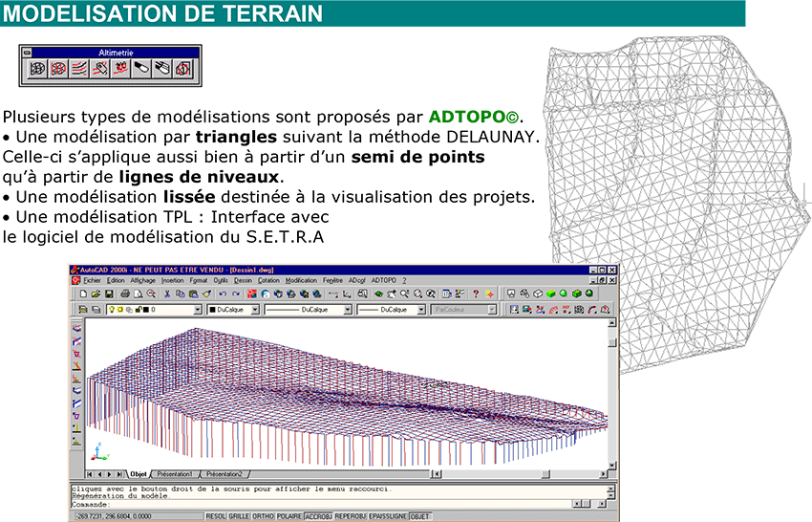Click the contour tag icon in Altimetrie toolbar
812x522 pixels.
point(99,69)
